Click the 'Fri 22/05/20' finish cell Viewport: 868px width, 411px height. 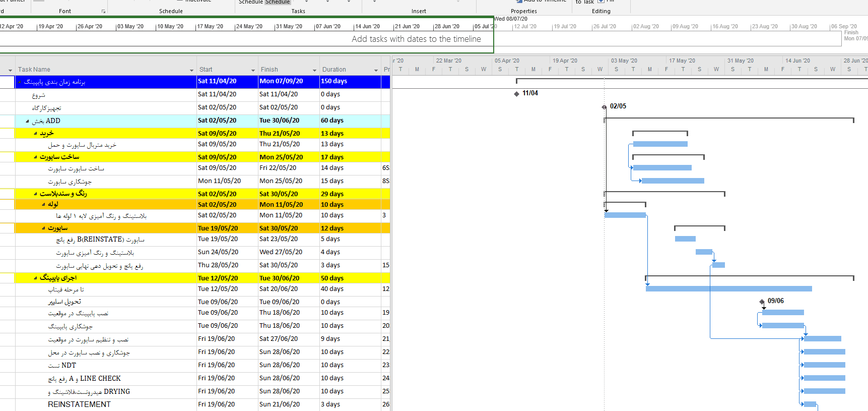point(289,168)
